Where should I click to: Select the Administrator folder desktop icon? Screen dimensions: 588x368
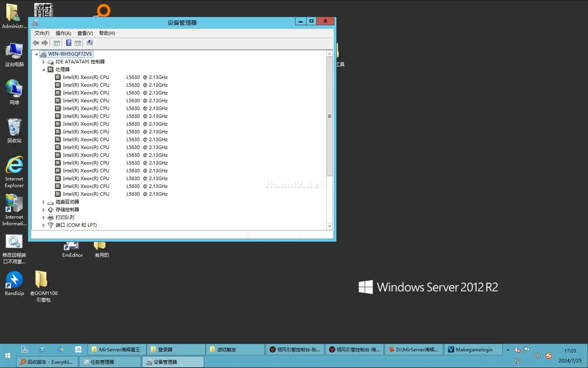(14, 16)
